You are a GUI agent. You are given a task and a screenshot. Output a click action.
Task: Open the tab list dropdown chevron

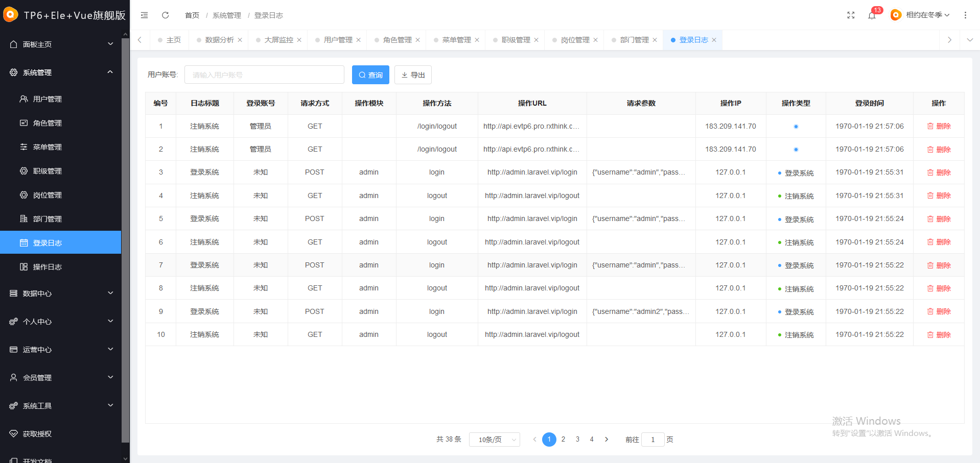click(x=970, y=40)
